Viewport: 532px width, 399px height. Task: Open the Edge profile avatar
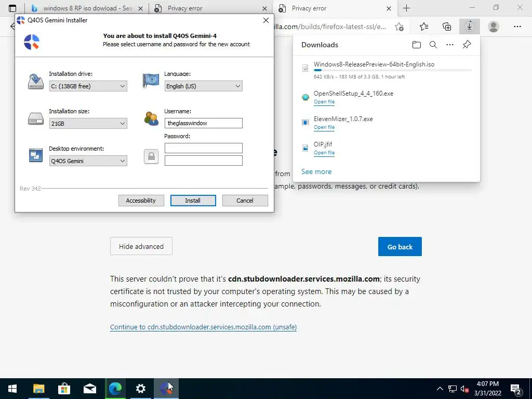(x=494, y=26)
